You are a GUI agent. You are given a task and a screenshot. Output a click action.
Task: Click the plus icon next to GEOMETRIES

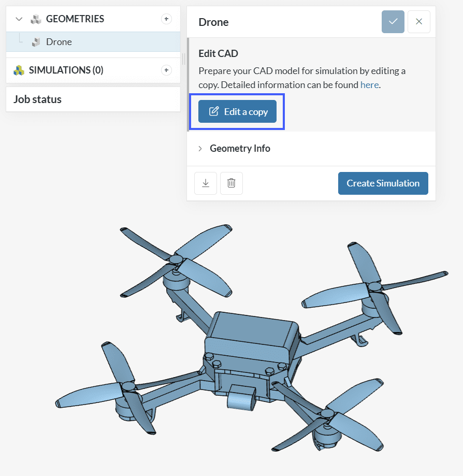click(166, 19)
